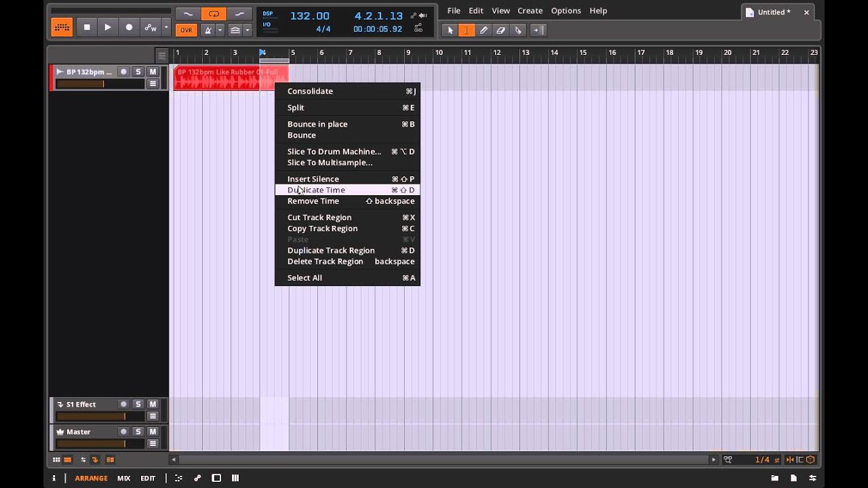868x488 pixels.
Task: Choose Delete Track Region
Action: [x=347, y=261]
